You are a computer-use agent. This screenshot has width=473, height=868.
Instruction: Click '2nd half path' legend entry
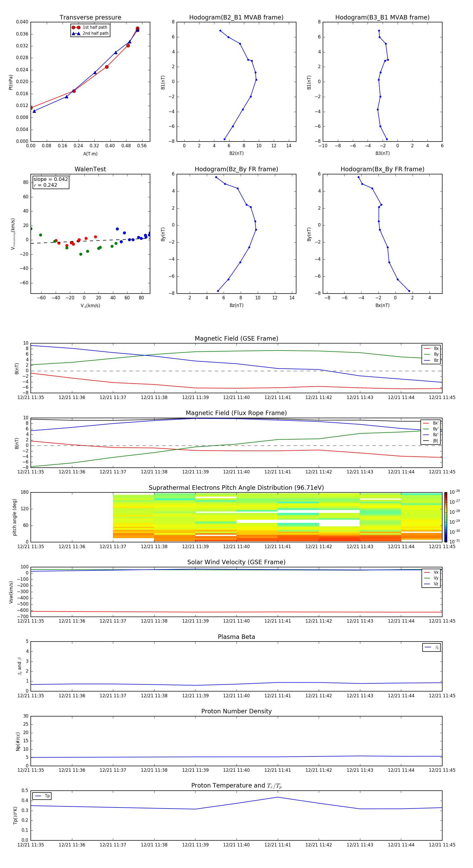tap(90, 33)
